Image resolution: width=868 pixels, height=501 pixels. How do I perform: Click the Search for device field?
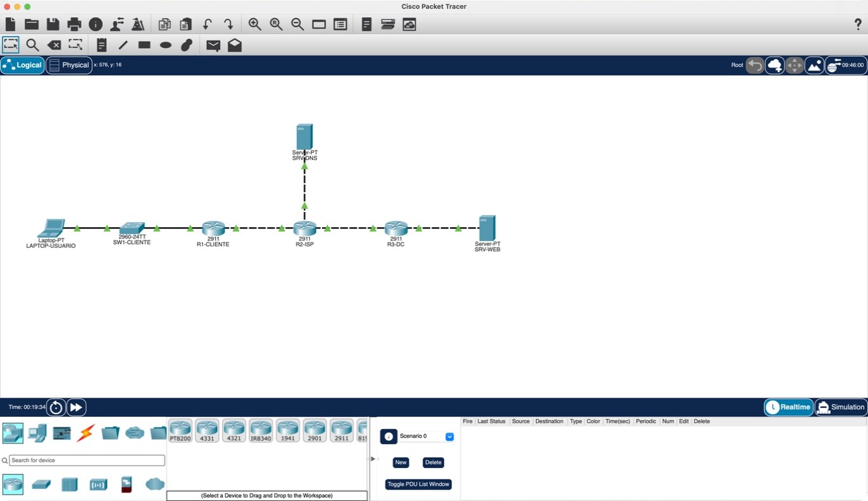tap(87, 461)
